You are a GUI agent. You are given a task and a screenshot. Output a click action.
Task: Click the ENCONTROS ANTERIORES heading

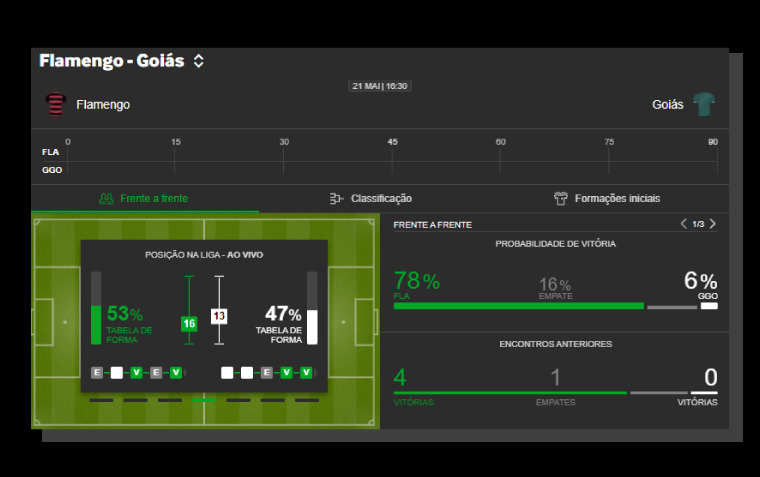(555, 344)
